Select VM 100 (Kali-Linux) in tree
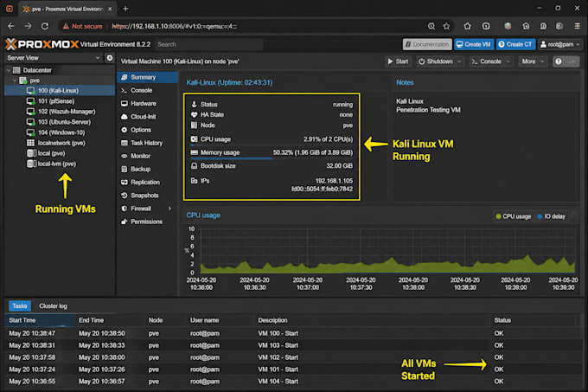Viewport: 588px width, 392px height. 60,90
